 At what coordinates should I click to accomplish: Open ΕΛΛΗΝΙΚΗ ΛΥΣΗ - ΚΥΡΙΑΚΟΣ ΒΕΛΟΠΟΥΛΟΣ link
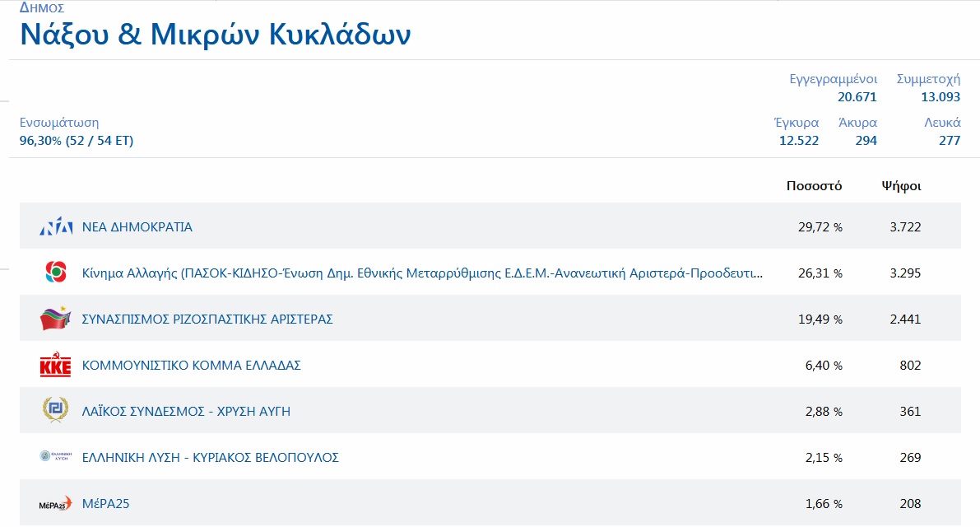click(211, 458)
